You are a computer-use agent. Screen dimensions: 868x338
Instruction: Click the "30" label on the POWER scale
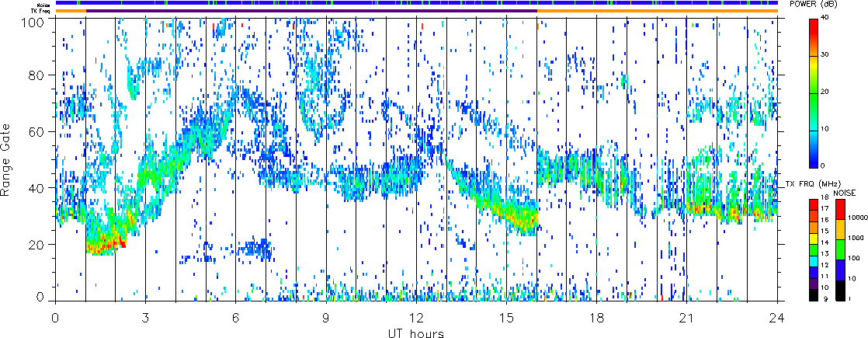(x=825, y=56)
